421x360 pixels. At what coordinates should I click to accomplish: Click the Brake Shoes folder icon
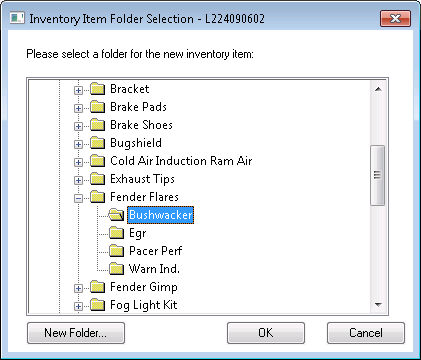pos(98,125)
